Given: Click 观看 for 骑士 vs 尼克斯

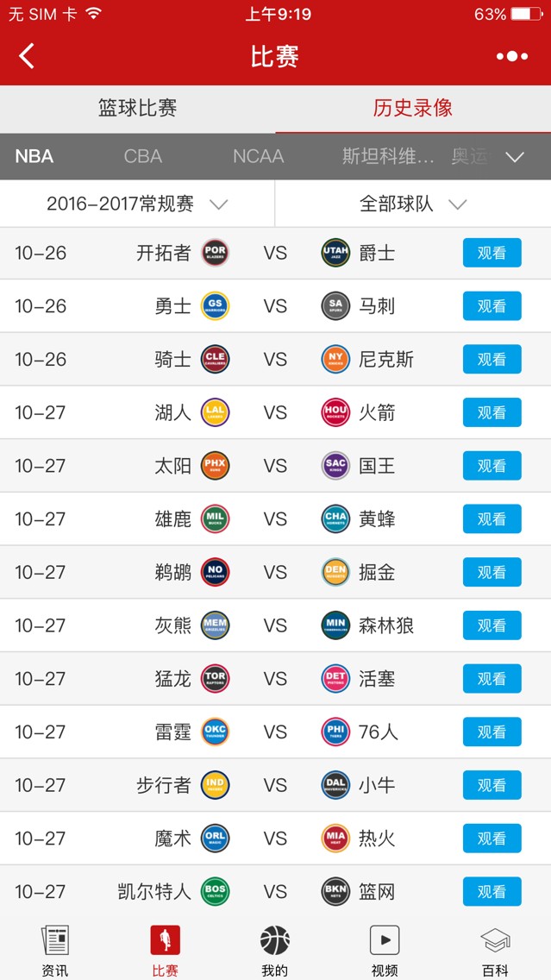Looking at the screenshot, I should click(x=492, y=360).
